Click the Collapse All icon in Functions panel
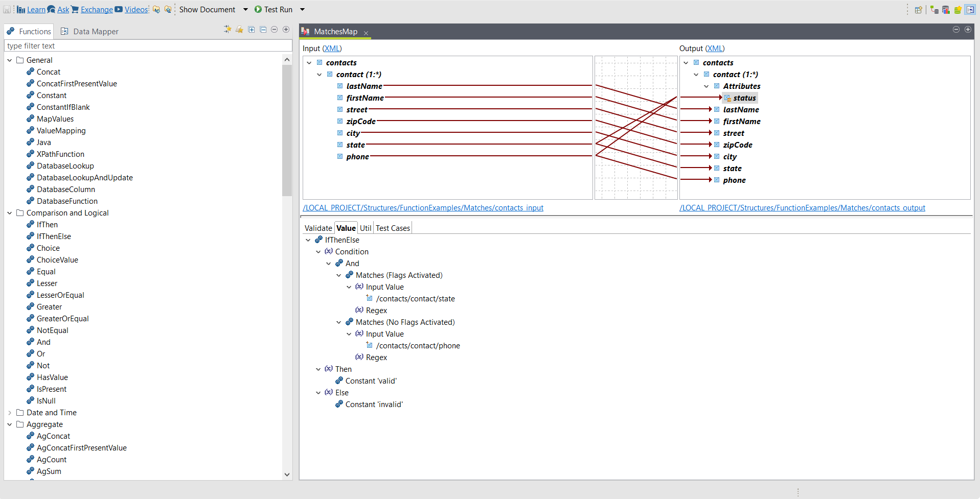 (263, 30)
